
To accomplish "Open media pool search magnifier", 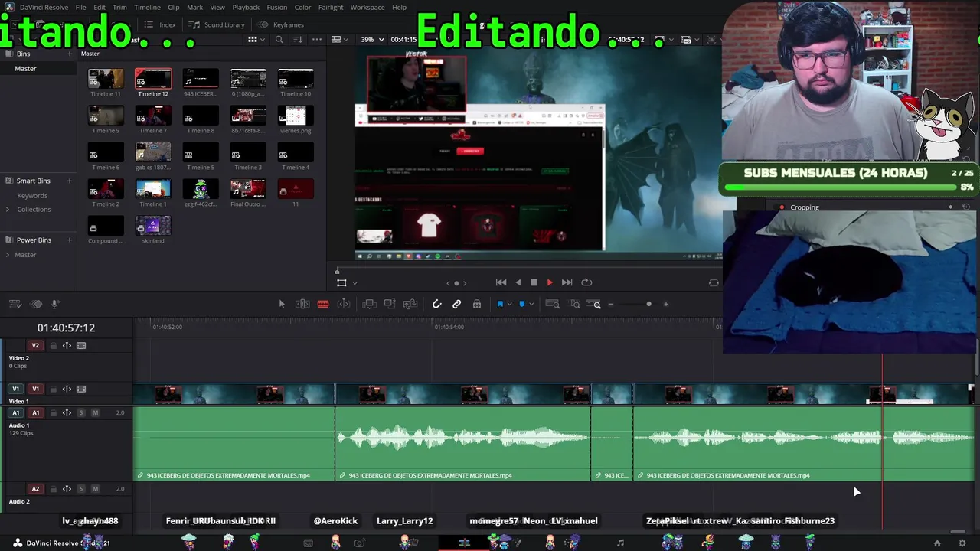I will (x=279, y=40).
